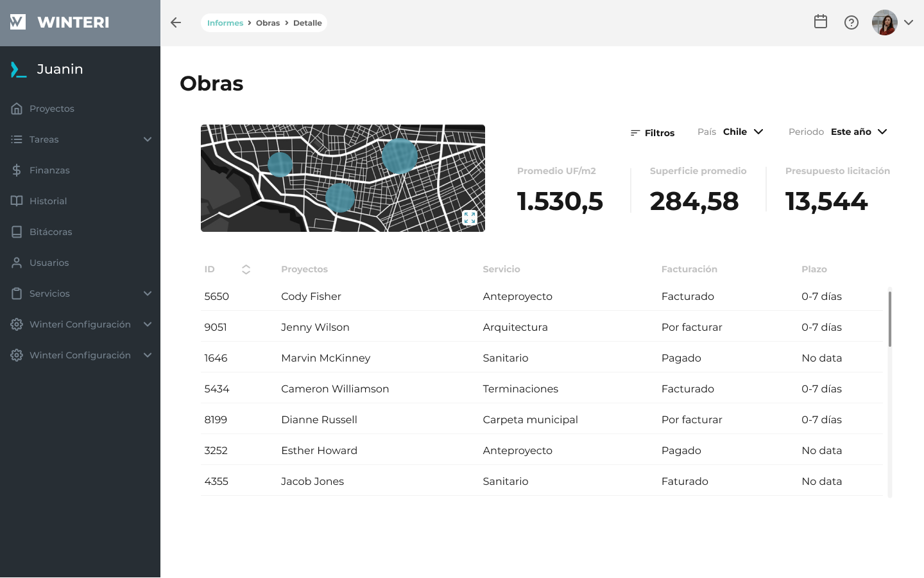This screenshot has height=578, width=924.
Task: Open the Periodo Este año dropdown
Action: point(859,132)
